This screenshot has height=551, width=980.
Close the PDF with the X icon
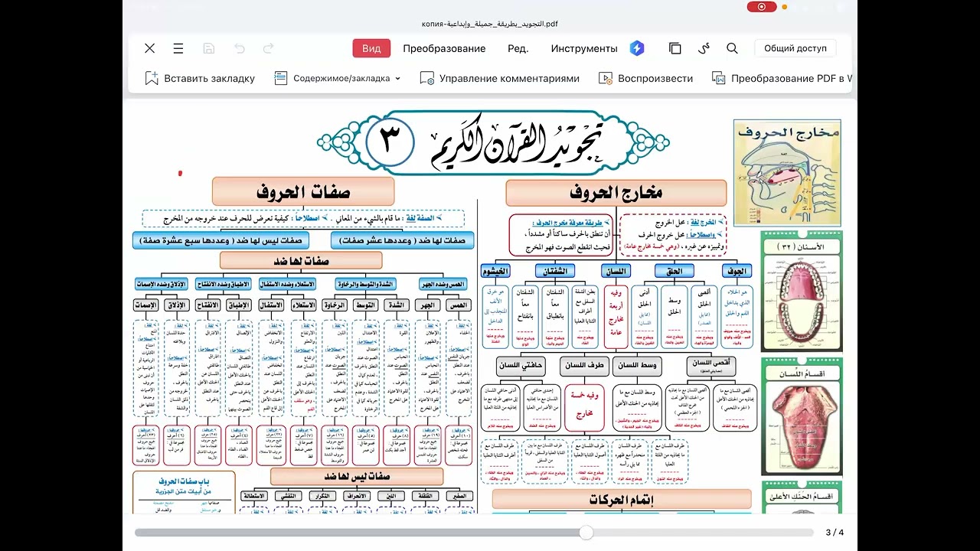click(150, 48)
